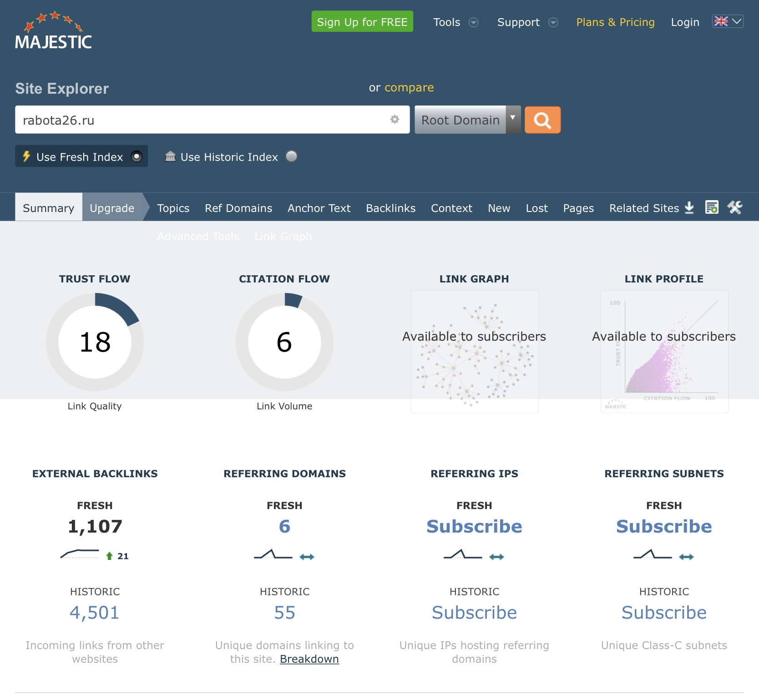This screenshot has width=759, height=700.
Task: Open the Ref Domains tab
Action: (238, 208)
